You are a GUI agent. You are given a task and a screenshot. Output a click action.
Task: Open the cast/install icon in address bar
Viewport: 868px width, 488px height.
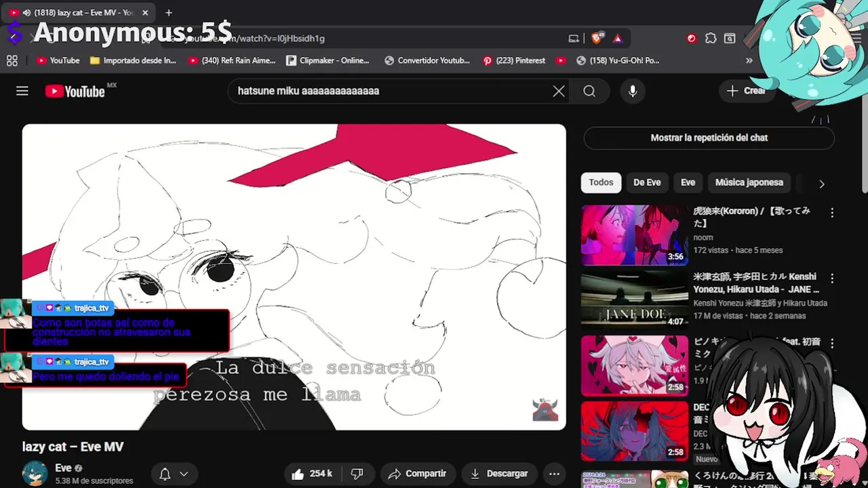[574, 39]
